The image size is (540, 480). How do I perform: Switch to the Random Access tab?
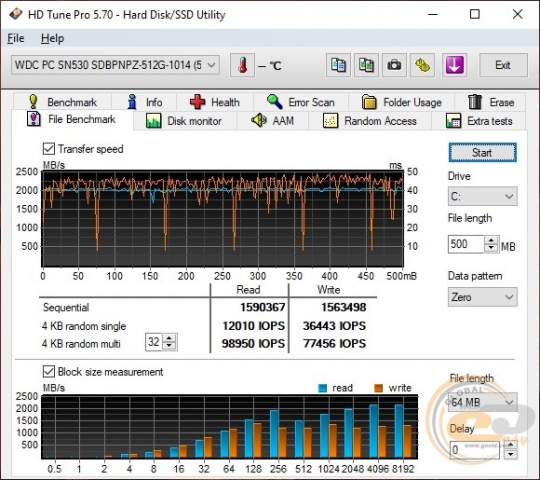(x=370, y=121)
